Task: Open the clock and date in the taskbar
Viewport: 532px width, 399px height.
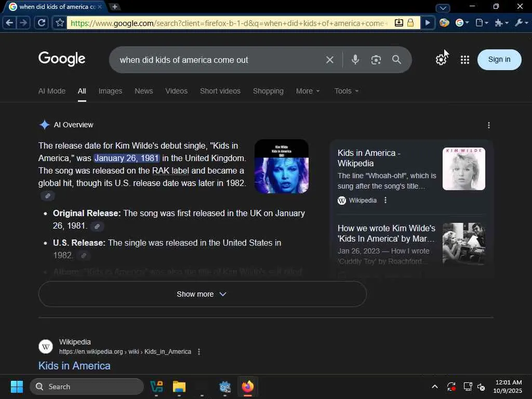Action: 508,387
